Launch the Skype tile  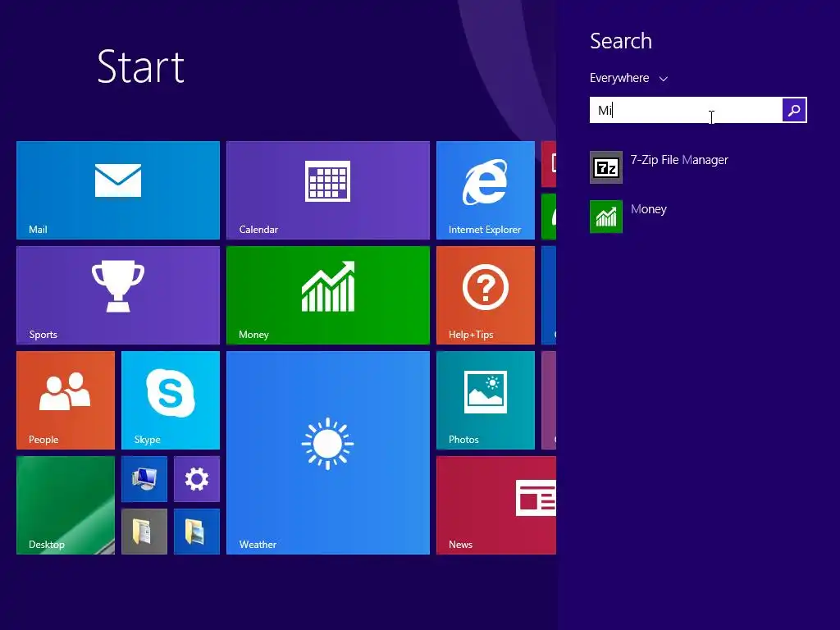(171, 400)
